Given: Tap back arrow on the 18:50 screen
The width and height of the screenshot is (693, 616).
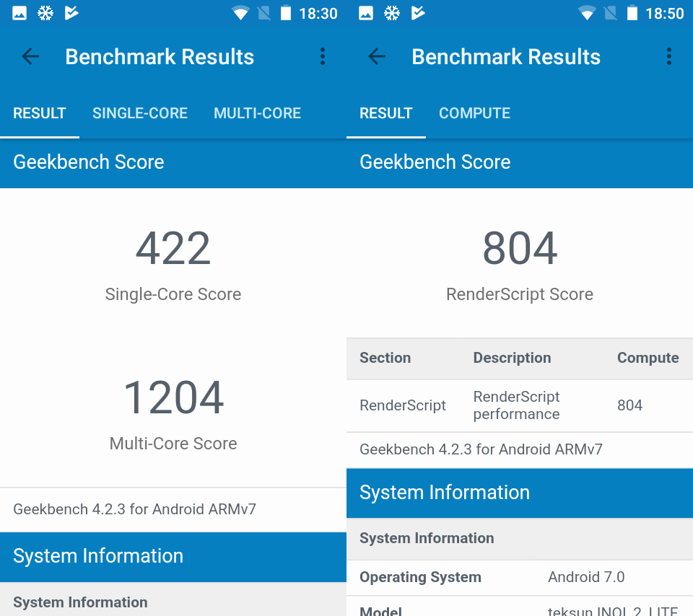Looking at the screenshot, I should click(377, 57).
